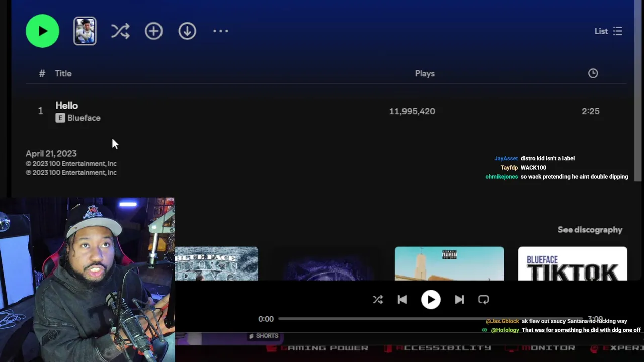This screenshot has height=362, width=644.
Task: Click the white play button in the player bar
Action: coord(431,300)
